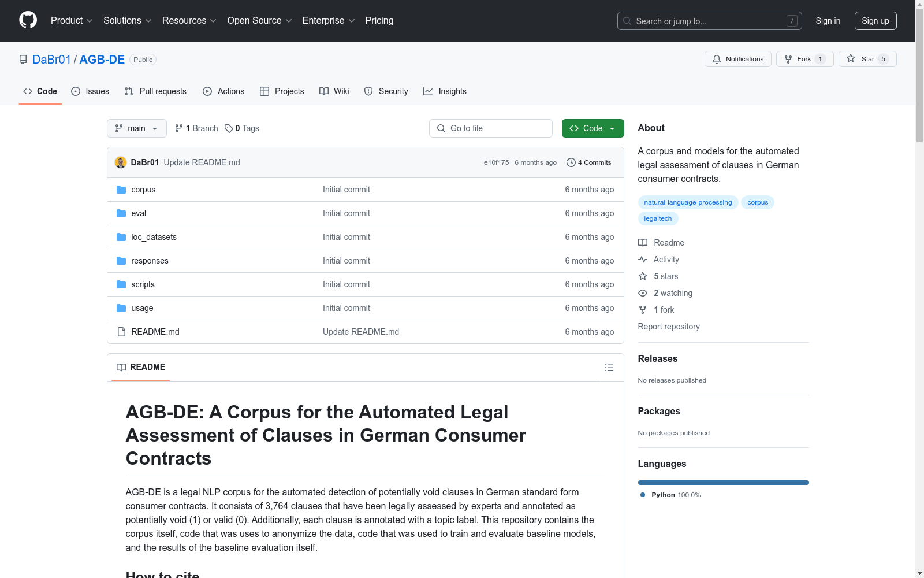Click the fork icon in Fork button
This screenshot has width=924, height=578.
pos(788,59)
